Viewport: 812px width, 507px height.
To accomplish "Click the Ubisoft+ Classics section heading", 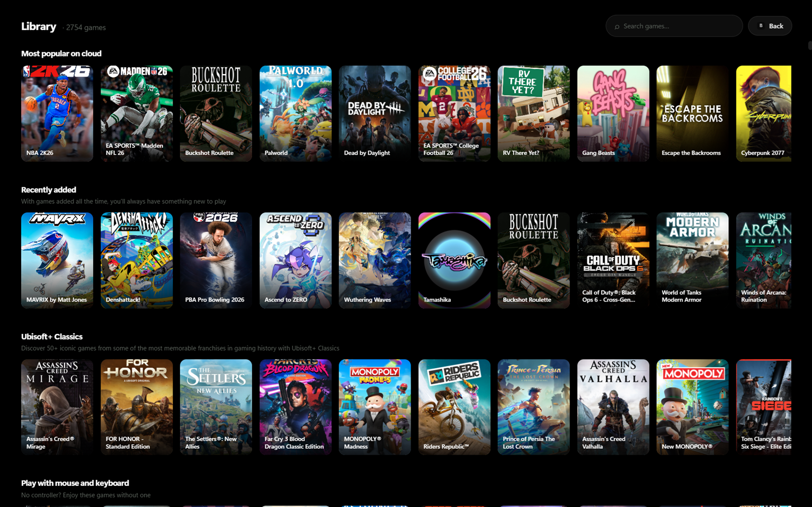I will pos(52,337).
